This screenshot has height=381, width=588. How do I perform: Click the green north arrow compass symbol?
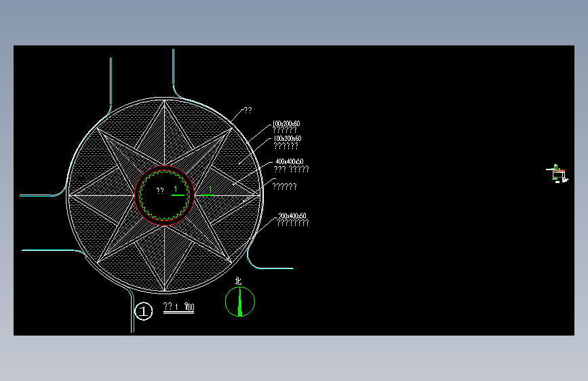[240, 302]
